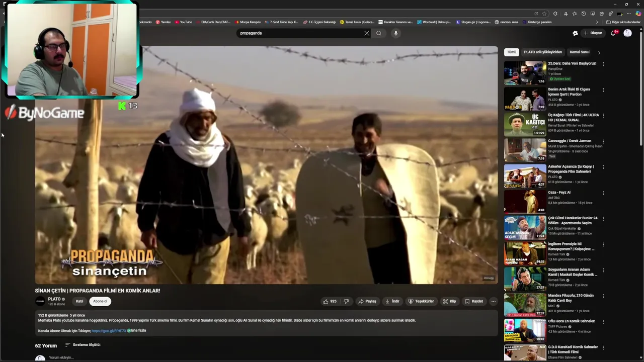Open options menu for Ceza - Feyz Al
Image resolution: width=644 pixels, height=362 pixels.
603,193
